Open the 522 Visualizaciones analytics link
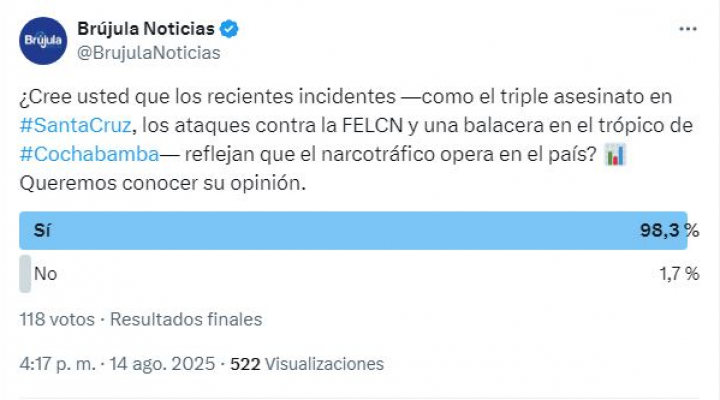This screenshot has width=720, height=400. 307,364
